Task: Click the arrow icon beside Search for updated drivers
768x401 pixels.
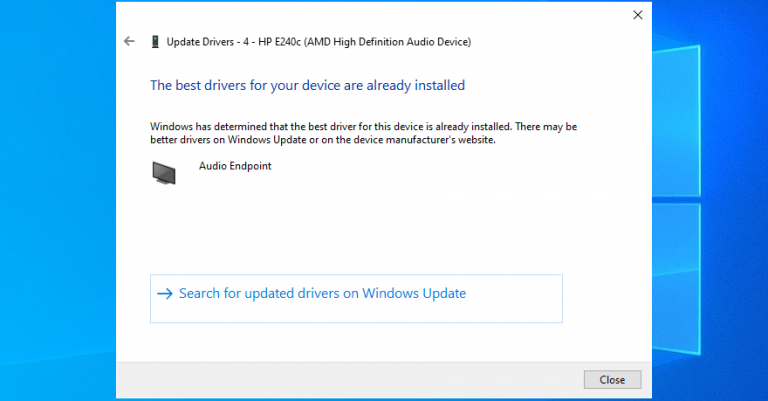Action: point(166,294)
